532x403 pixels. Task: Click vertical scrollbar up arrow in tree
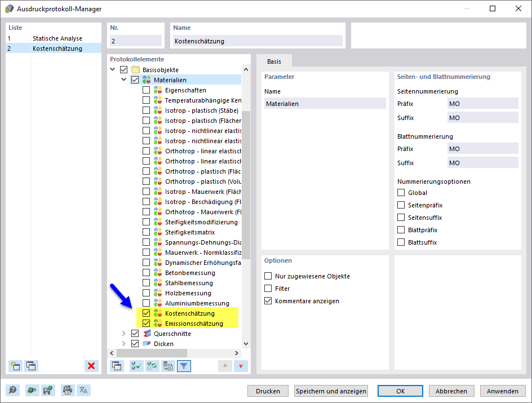(246, 69)
